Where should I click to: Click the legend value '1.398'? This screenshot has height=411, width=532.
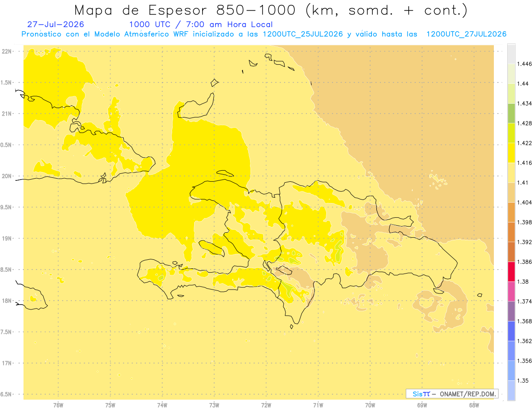[525, 222]
